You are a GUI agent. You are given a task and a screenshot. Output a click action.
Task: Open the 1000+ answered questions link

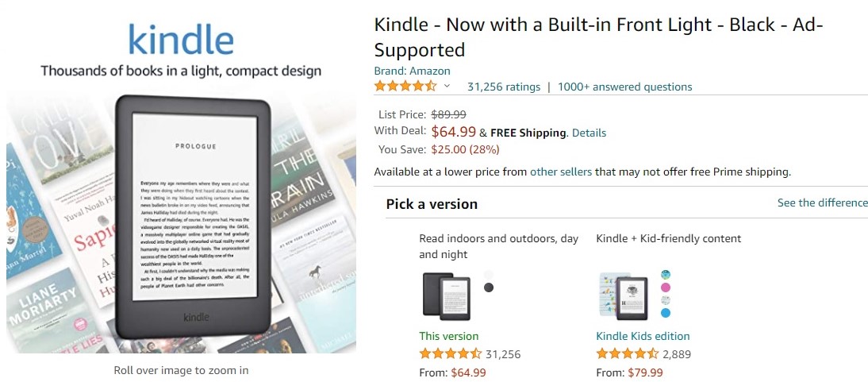624,87
